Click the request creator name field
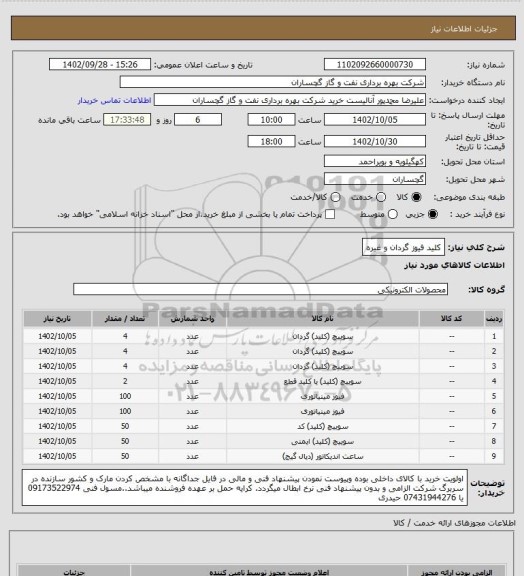This screenshot has width=524, height=576. pyautogui.click(x=290, y=100)
